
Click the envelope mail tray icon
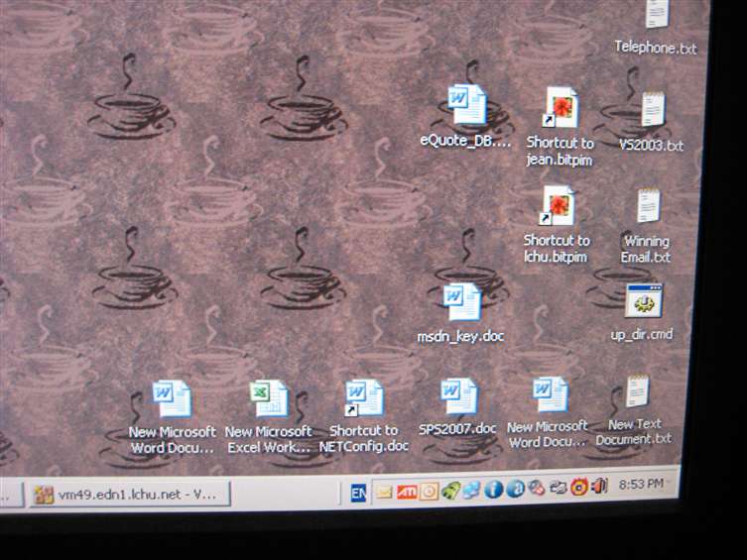(x=384, y=492)
